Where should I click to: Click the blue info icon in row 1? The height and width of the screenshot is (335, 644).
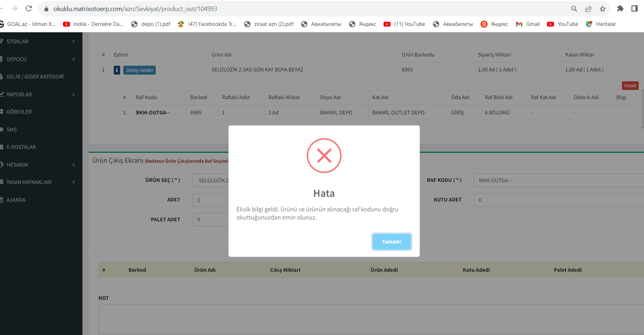(x=117, y=70)
